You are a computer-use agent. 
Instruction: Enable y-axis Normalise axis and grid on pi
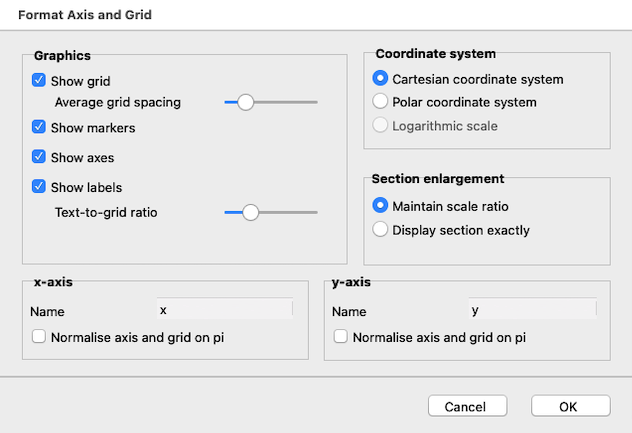coord(341,337)
